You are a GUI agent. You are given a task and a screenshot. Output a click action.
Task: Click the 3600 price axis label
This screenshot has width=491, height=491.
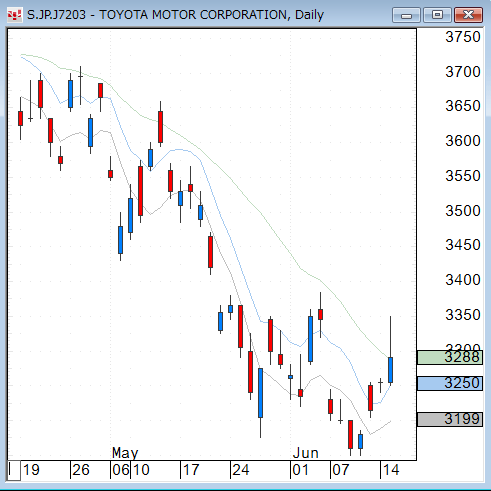(x=463, y=141)
